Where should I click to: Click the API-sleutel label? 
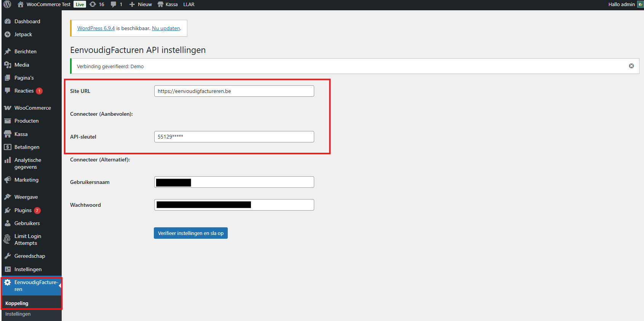83,137
